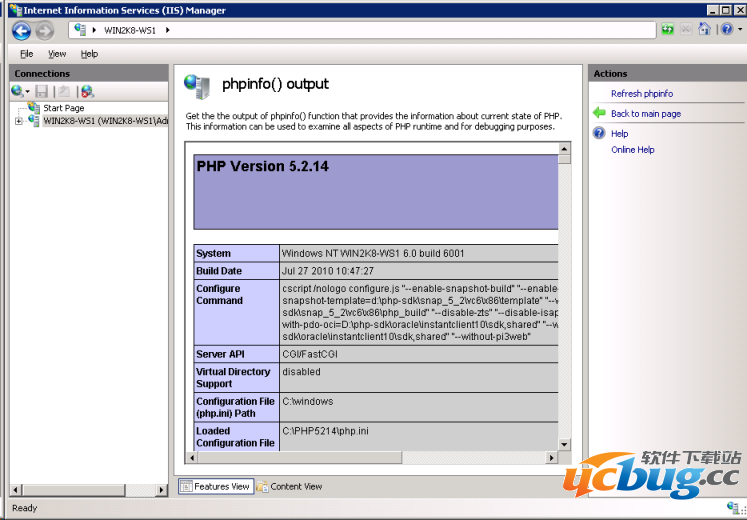Screen dimensions: 747x520
Task: Click the Content View tab icon
Action: (262, 487)
